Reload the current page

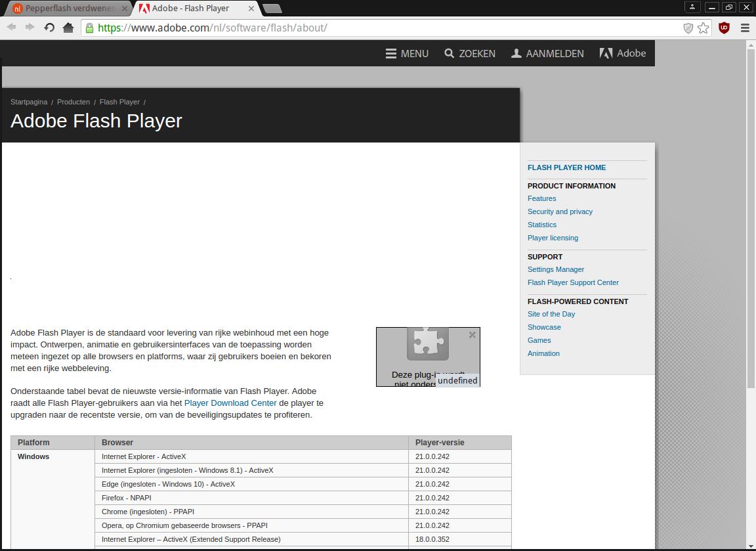pyautogui.click(x=49, y=28)
